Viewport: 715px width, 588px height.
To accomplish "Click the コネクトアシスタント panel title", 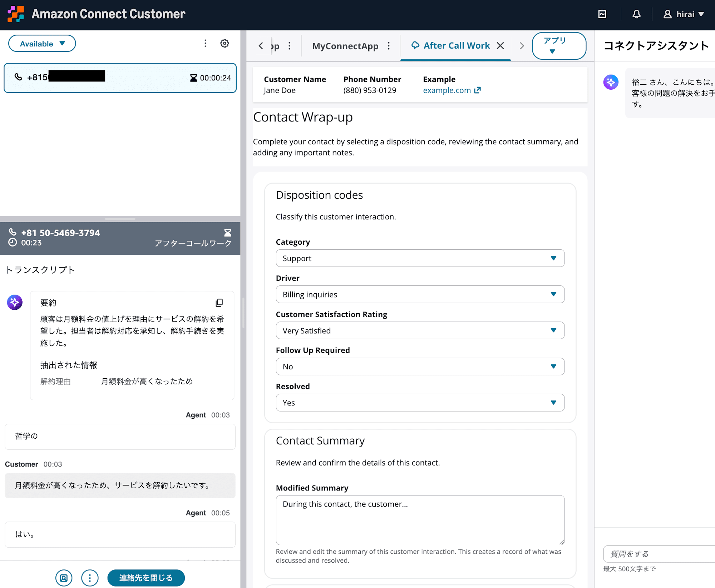I will (656, 46).
